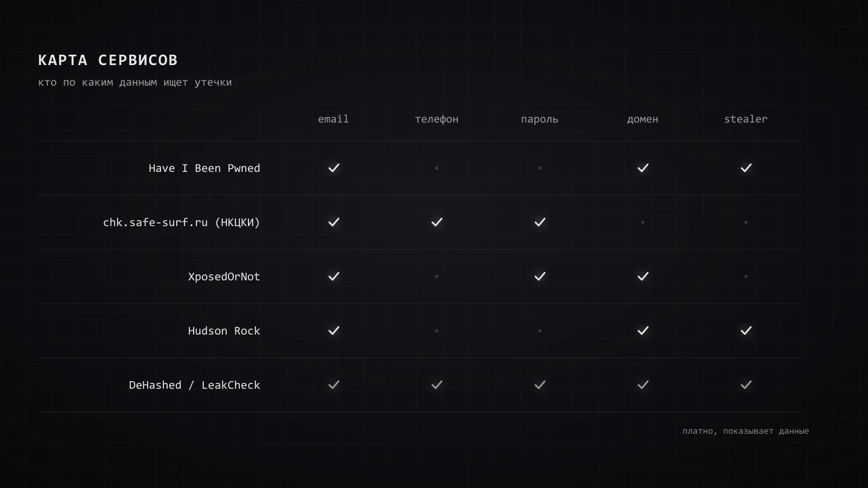Click the Have I Been Pwned телефон dot

pyautogui.click(x=437, y=168)
